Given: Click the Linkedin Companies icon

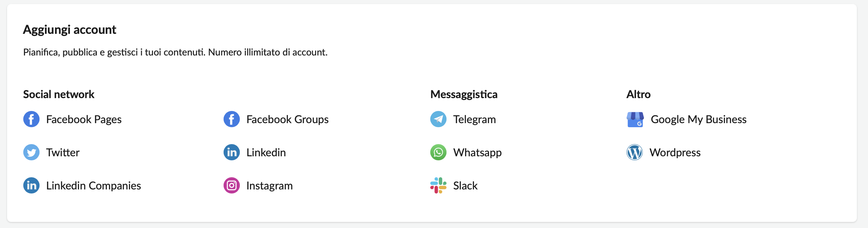Looking at the screenshot, I should (31, 185).
